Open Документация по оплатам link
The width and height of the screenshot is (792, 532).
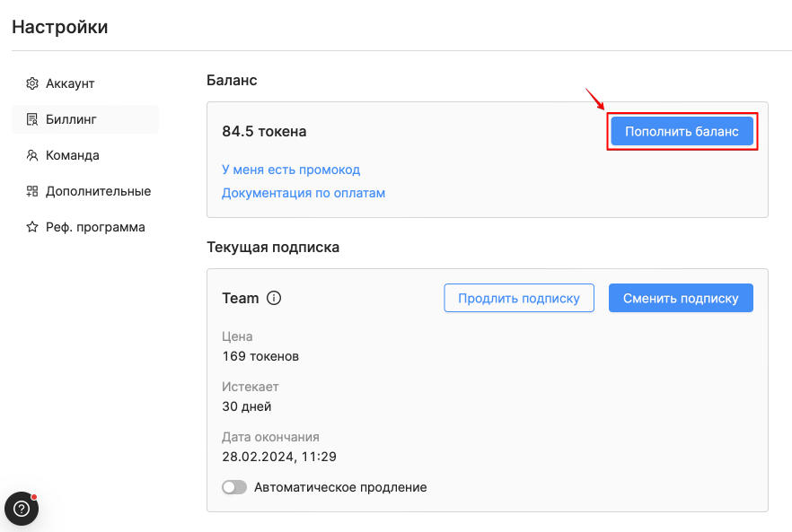point(304,193)
